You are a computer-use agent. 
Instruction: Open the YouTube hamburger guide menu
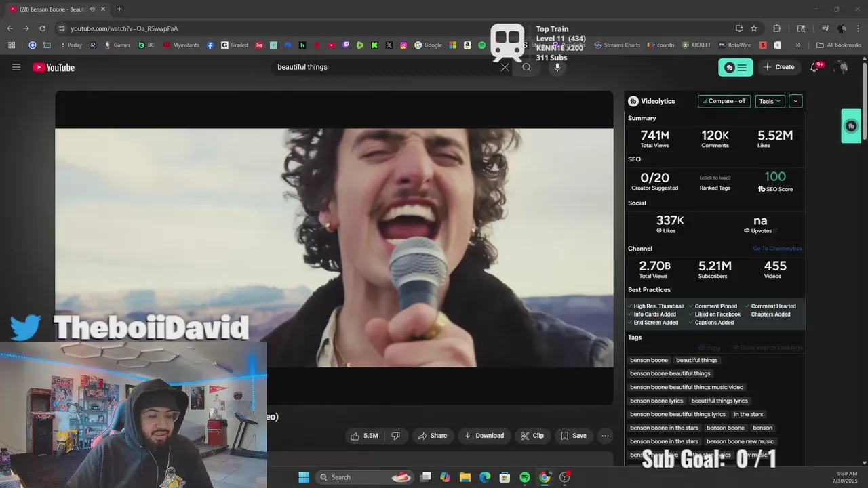pyautogui.click(x=16, y=67)
